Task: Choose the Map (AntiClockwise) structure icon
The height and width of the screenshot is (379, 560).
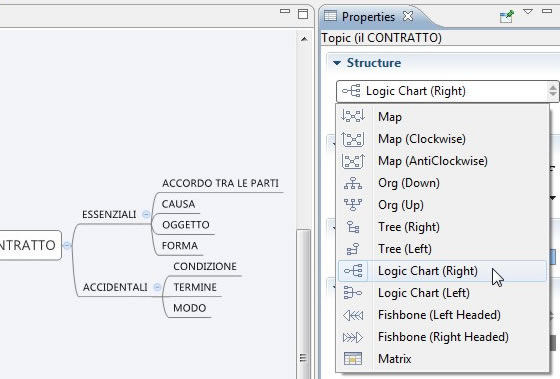Action: 353,161
